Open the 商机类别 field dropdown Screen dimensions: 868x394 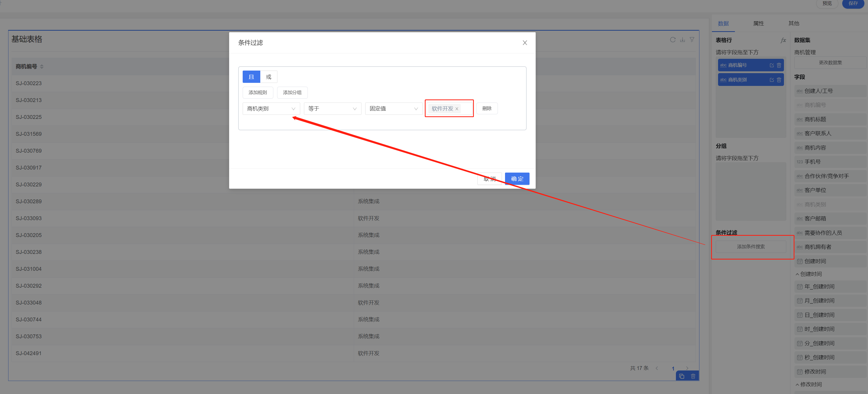pyautogui.click(x=271, y=109)
